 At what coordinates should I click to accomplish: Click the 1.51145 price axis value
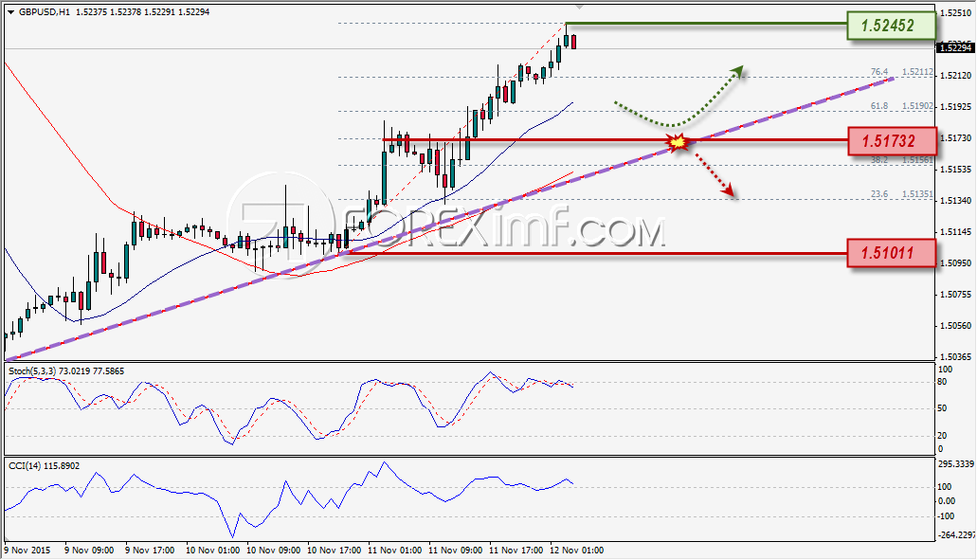point(955,232)
